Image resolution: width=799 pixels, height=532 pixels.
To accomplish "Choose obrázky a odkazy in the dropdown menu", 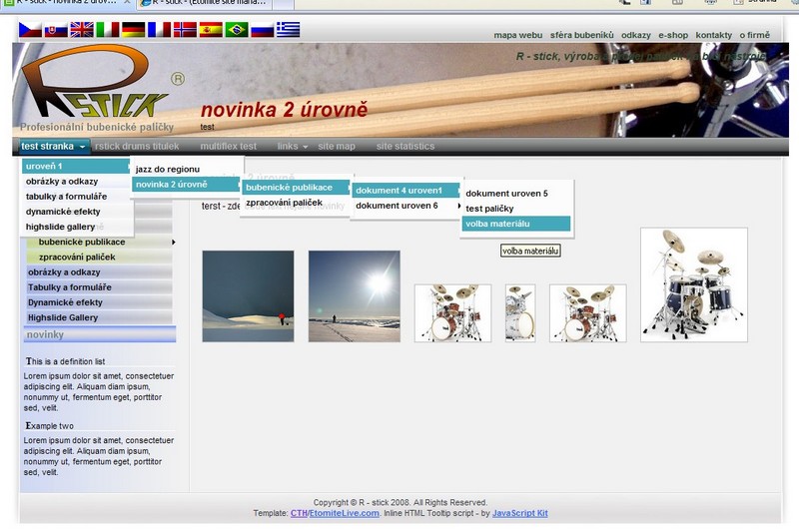I will pyautogui.click(x=77, y=182).
